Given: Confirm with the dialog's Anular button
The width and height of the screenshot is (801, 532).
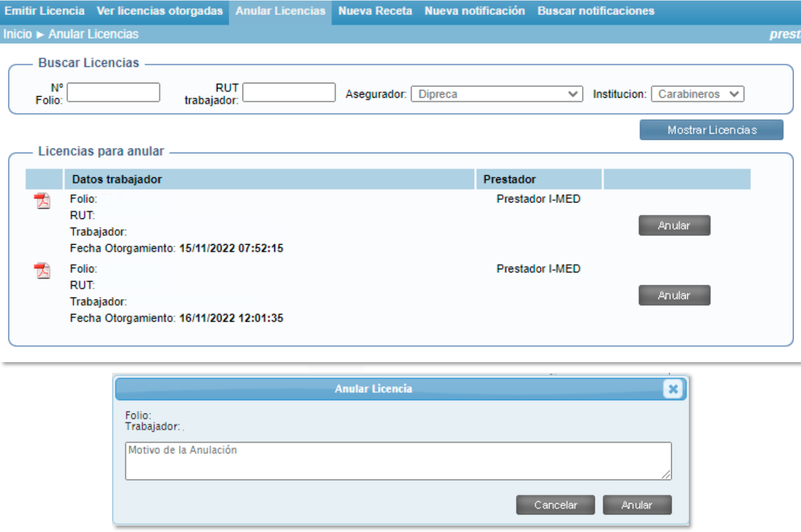Looking at the screenshot, I should (x=637, y=505).
